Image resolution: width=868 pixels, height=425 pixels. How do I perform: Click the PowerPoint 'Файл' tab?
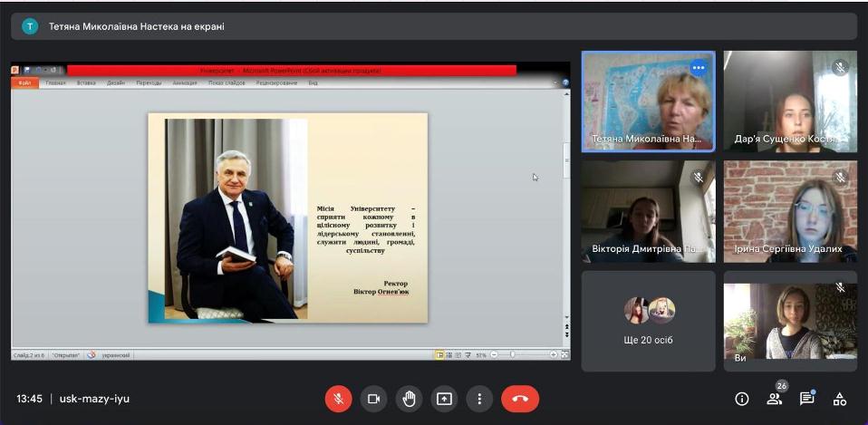24,82
